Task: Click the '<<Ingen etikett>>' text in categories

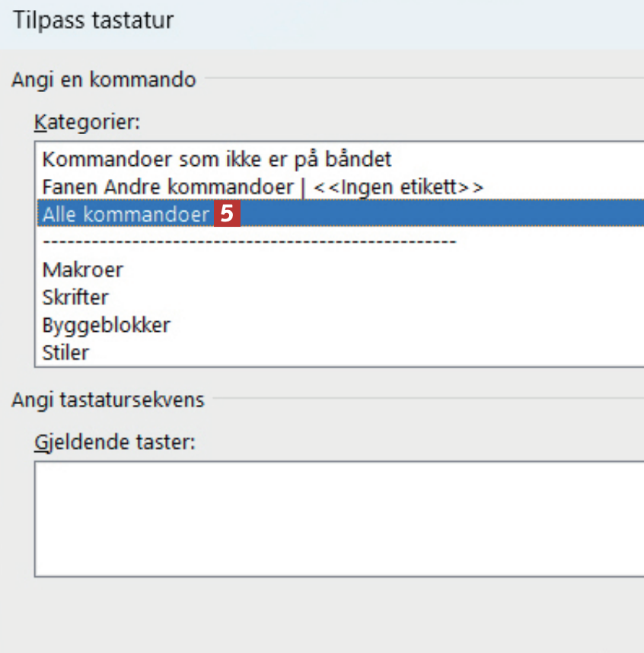Action: (410, 186)
